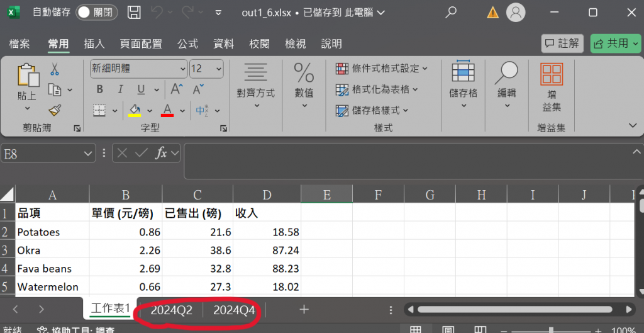Click the Comments (註解) button
Viewport: 644px width, 333px height.
[562, 43]
